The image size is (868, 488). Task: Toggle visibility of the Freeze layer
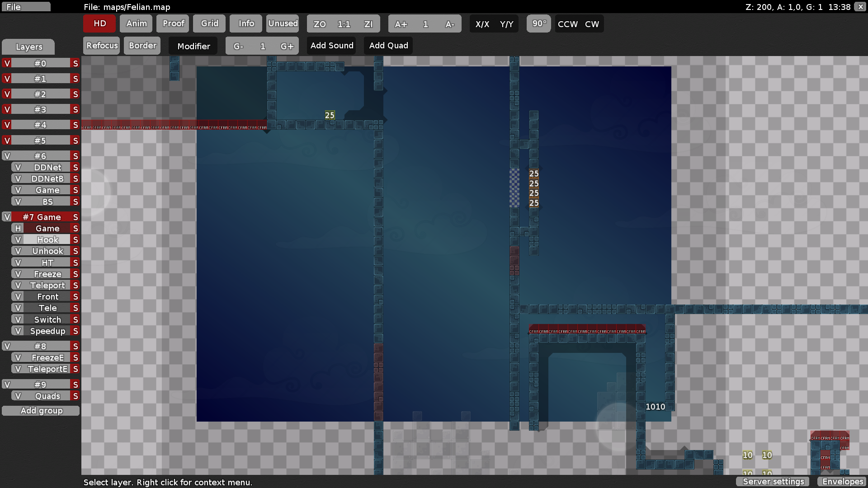(18, 274)
